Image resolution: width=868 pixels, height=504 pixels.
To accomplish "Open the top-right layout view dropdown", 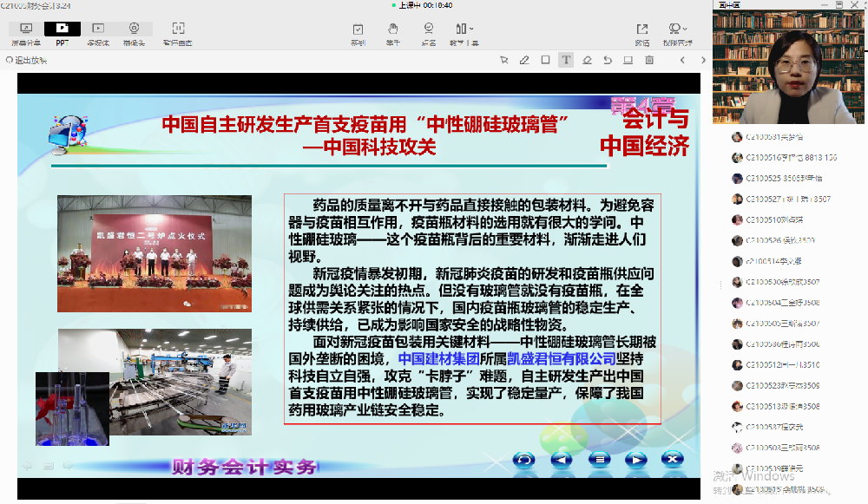I will tap(677, 33).
